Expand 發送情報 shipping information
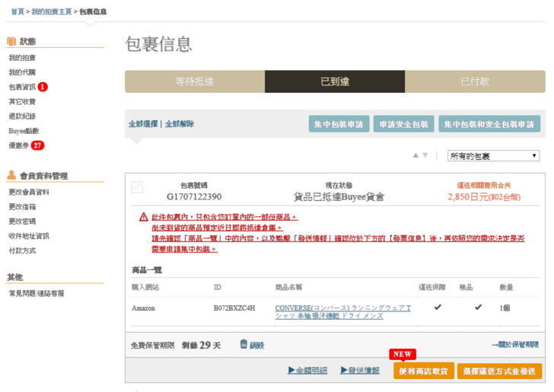 [358, 371]
